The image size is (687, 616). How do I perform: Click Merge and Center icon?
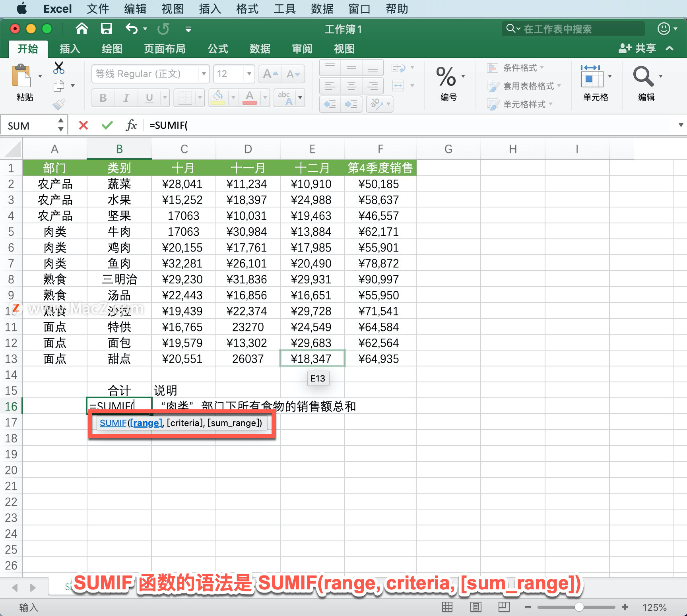(x=399, y=85)
